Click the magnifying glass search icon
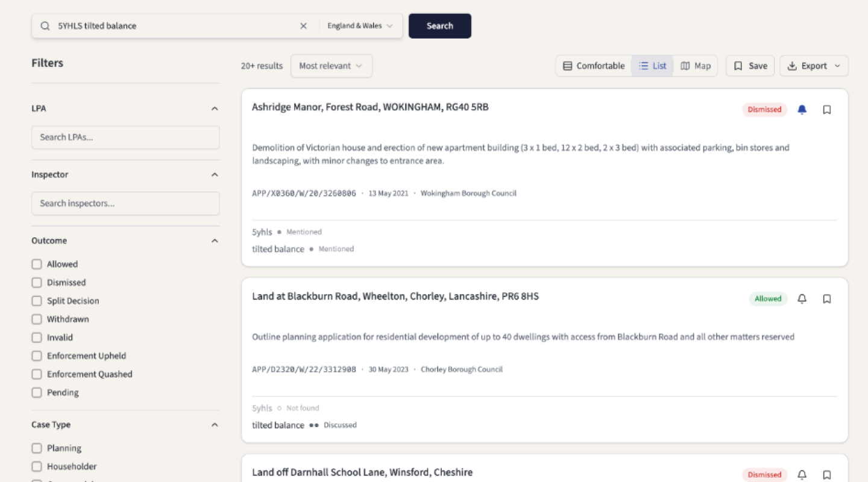The width and height of the screenshot is (868, 482). [x=45, y=25]
